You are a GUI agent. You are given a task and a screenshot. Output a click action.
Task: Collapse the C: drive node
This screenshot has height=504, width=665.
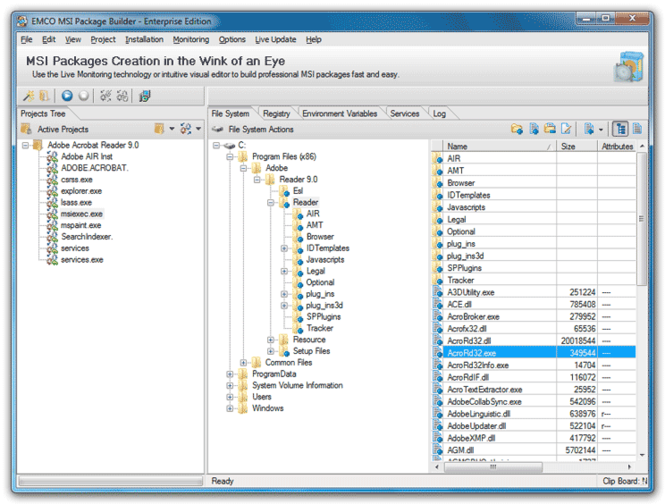pos(216,146)
